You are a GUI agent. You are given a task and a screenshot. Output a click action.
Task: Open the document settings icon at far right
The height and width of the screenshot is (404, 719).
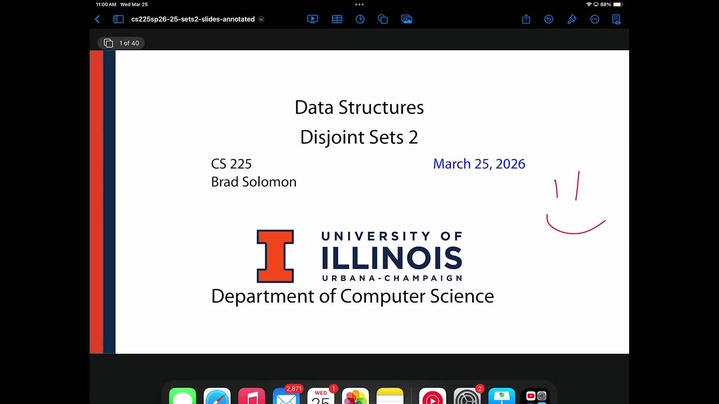[x=618, y=19]
